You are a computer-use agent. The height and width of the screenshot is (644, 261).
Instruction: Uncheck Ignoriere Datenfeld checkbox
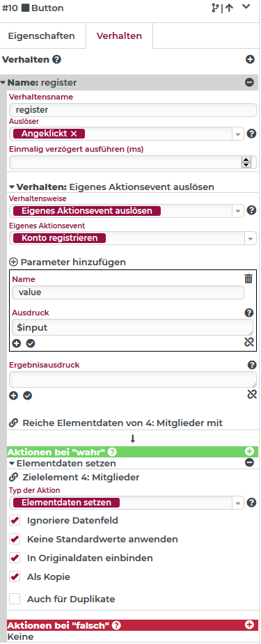click(15, 520)
